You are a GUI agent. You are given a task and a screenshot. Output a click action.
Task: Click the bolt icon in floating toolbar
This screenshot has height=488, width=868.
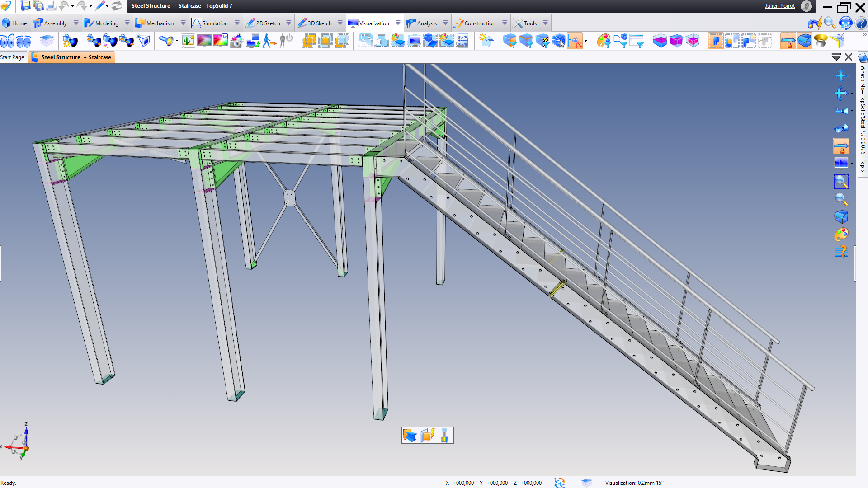(x=444, y=435)
